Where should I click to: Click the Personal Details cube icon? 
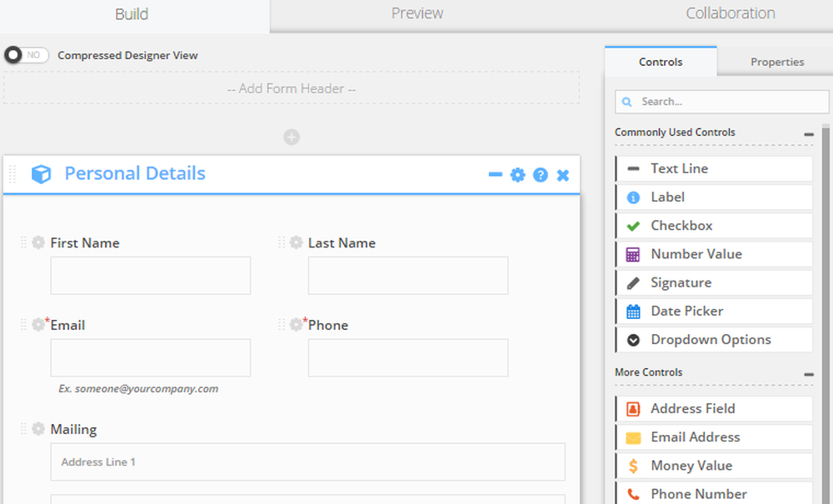[x=41, y=173]
